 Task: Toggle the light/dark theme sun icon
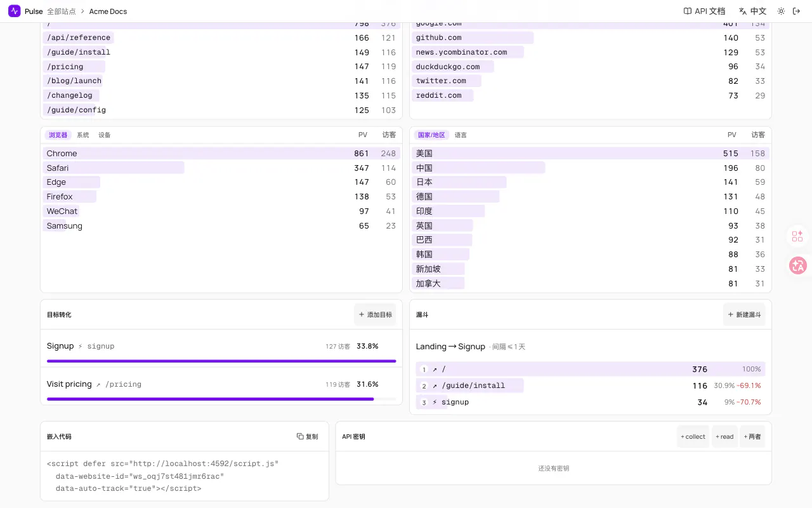pyautogui.click(x=781, y=11)
